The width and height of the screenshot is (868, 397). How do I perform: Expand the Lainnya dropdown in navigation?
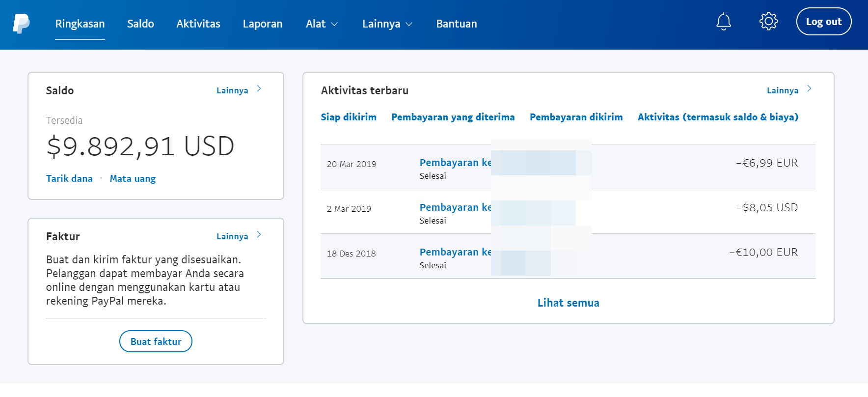387,24
